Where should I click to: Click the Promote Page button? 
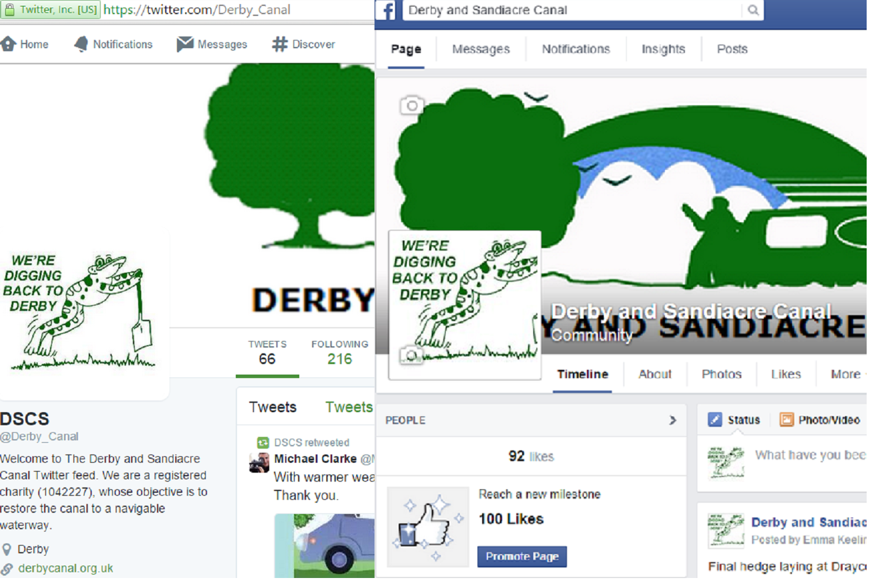[x=522, y=556]
